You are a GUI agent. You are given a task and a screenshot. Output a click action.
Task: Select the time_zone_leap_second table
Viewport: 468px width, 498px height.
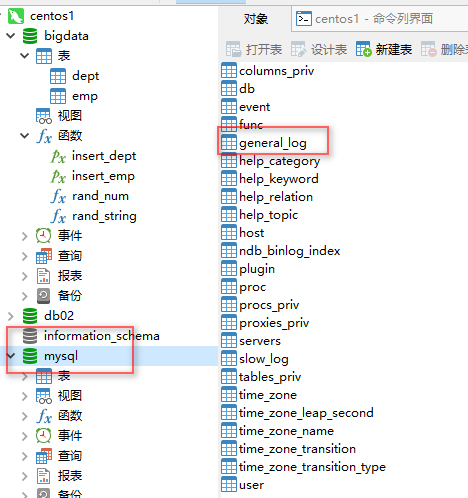tap(298, 413)
